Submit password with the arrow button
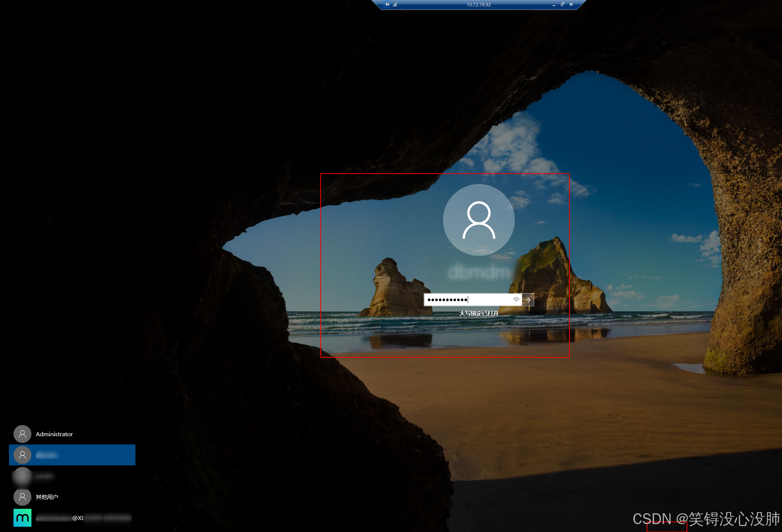 tap(528, 300)
